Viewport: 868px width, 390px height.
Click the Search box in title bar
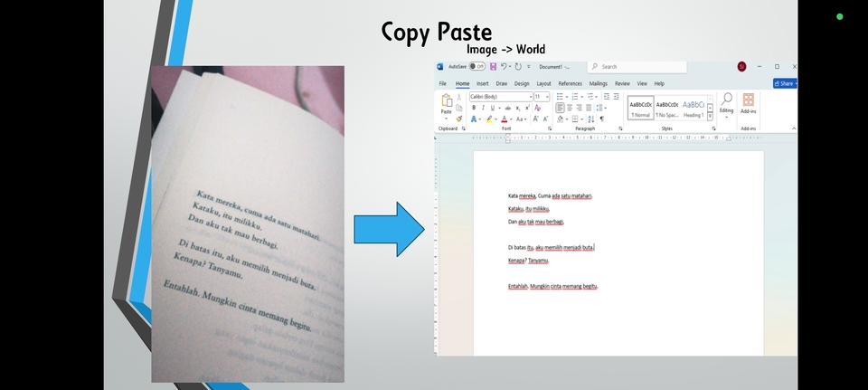click(x=637, y=66)
